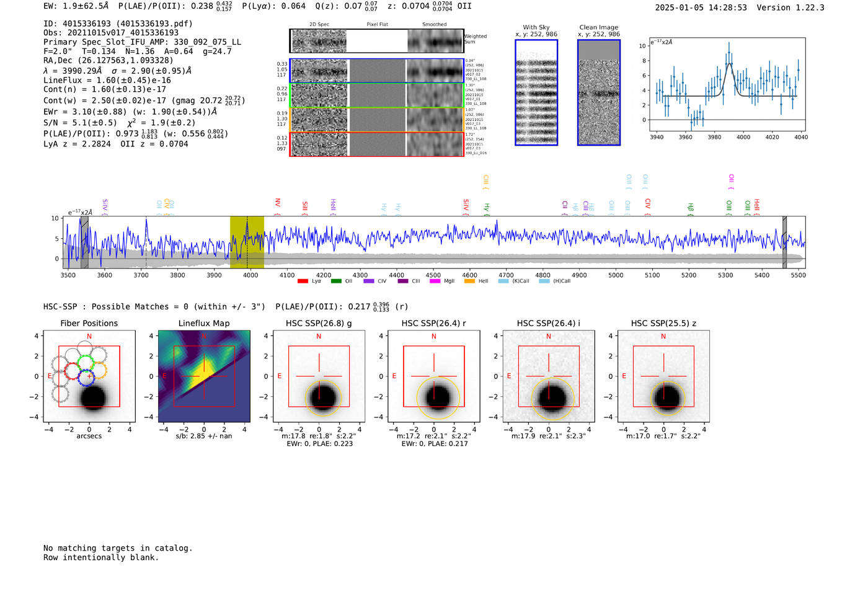868x591 pixels.
Task: Click the orange HeII legend swatch
Action: coord(469,281)
